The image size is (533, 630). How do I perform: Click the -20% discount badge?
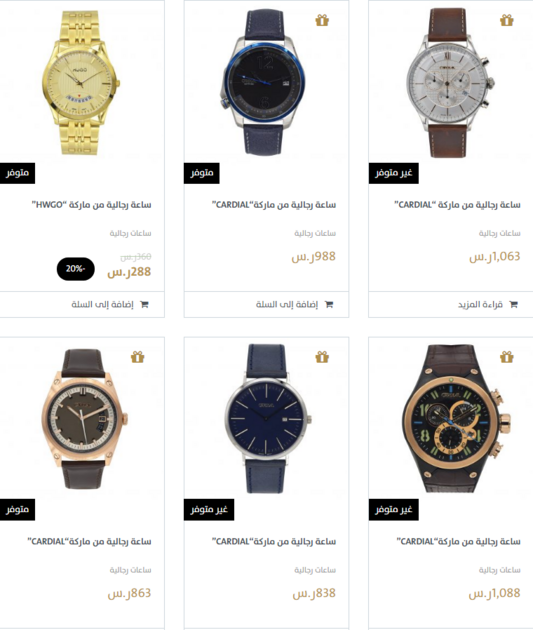pyautogui.click(x=76, y=269)
